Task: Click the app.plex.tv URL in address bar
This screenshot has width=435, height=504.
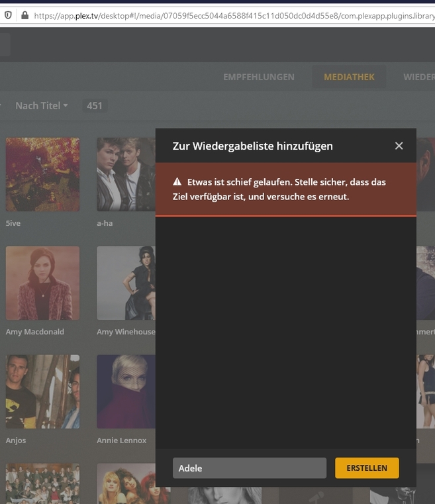Action: pyautogui.click(x=234, y=16)
